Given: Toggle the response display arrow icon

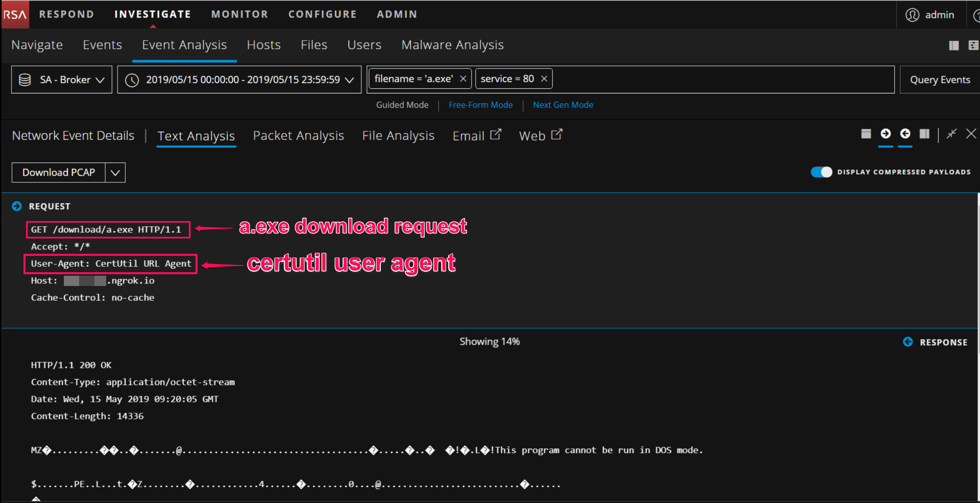Looking at the screenshot, I should coord(905,134).
